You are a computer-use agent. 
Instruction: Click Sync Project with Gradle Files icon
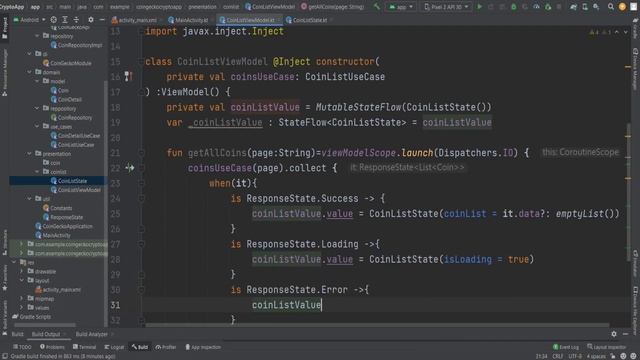coord(573,7)
